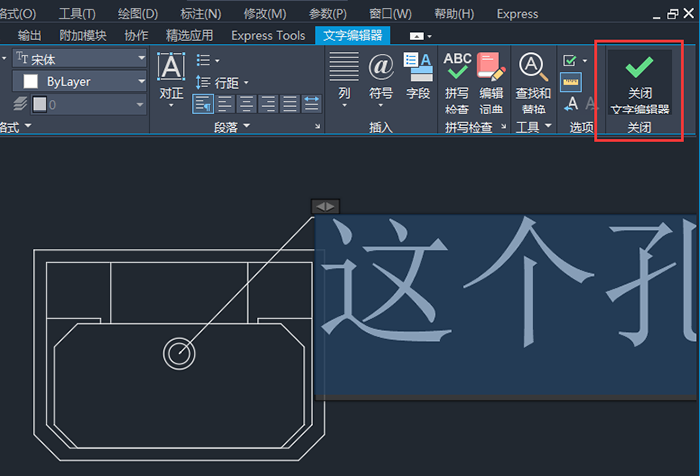Insert a symbol via 符号 icon

click(381, 67)
